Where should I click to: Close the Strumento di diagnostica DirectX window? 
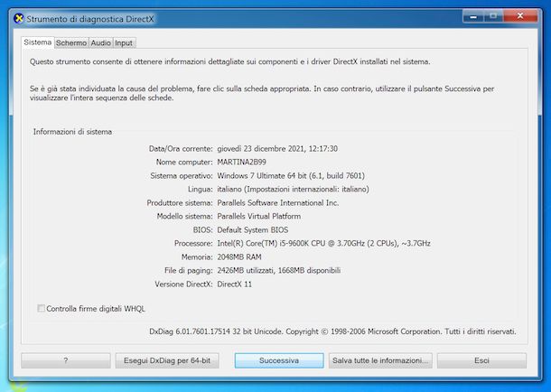[520, 16]
